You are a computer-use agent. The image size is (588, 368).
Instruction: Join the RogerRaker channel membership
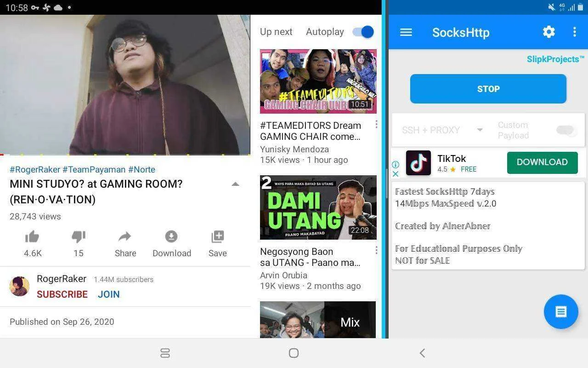109,294
